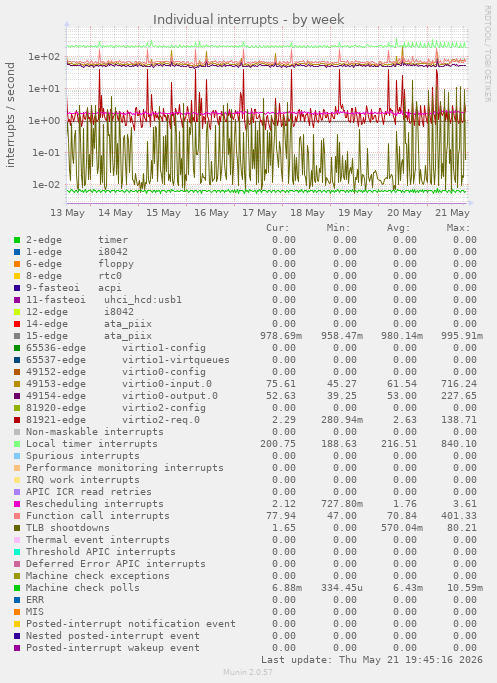Click the RRDTOOL / TOBI OETIKER vertical label
The image size is (497, 683).
point(487,54)
